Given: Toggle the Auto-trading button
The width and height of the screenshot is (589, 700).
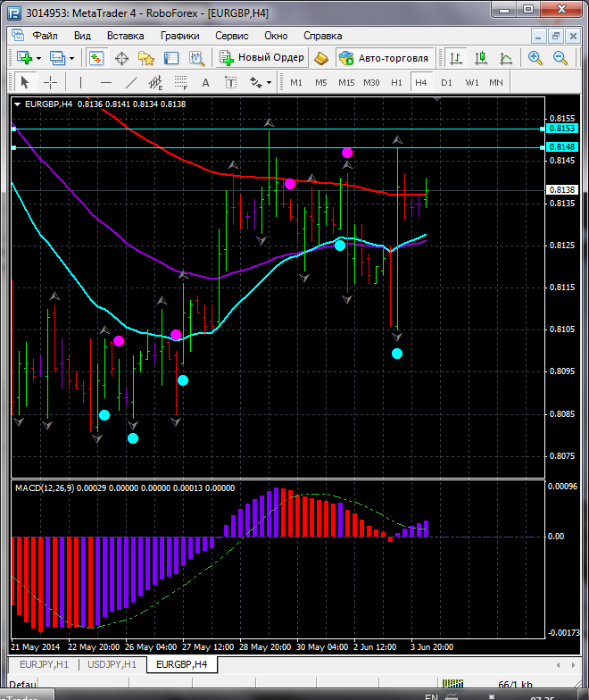Looking at the screenshot, I should (x=384, y=58).
